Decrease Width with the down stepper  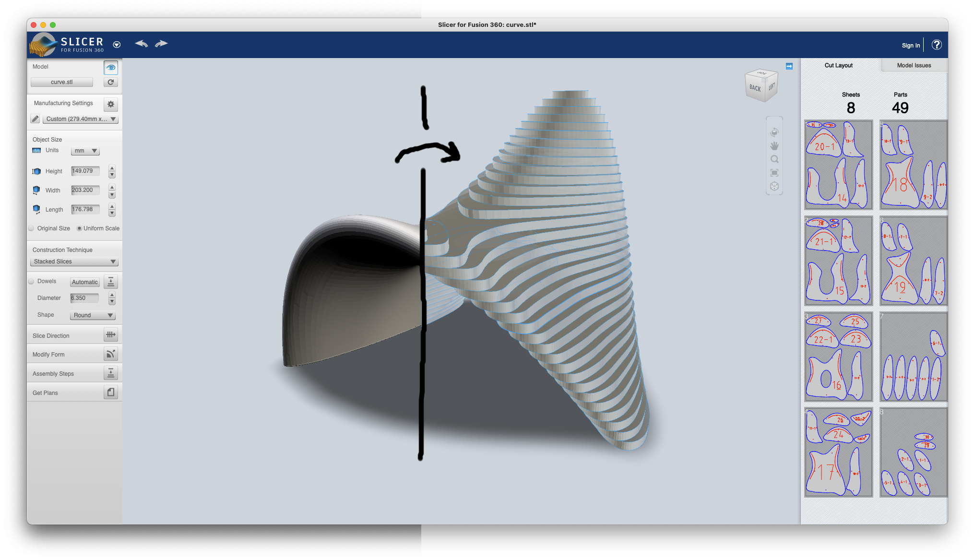pos(112,194)
